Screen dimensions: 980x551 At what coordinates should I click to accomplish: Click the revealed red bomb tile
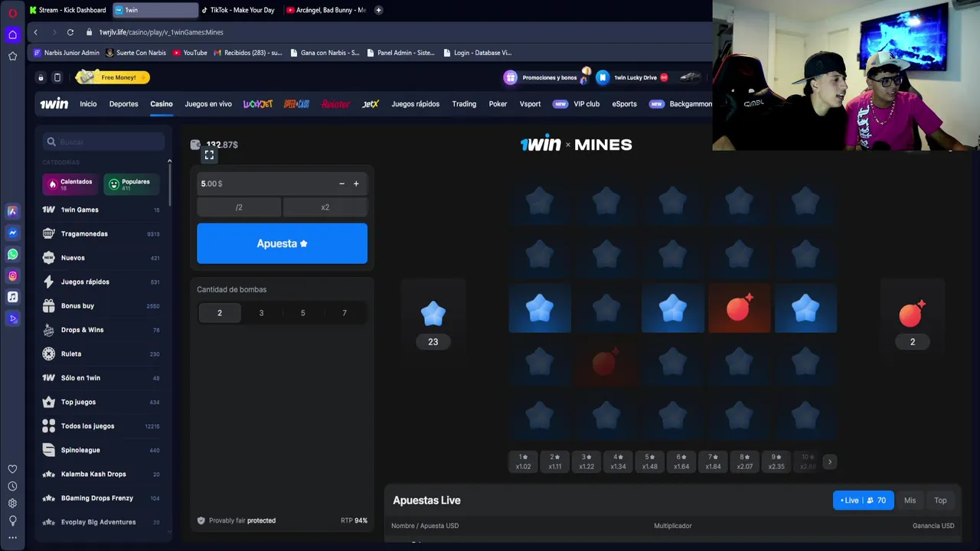coord(740,308)
